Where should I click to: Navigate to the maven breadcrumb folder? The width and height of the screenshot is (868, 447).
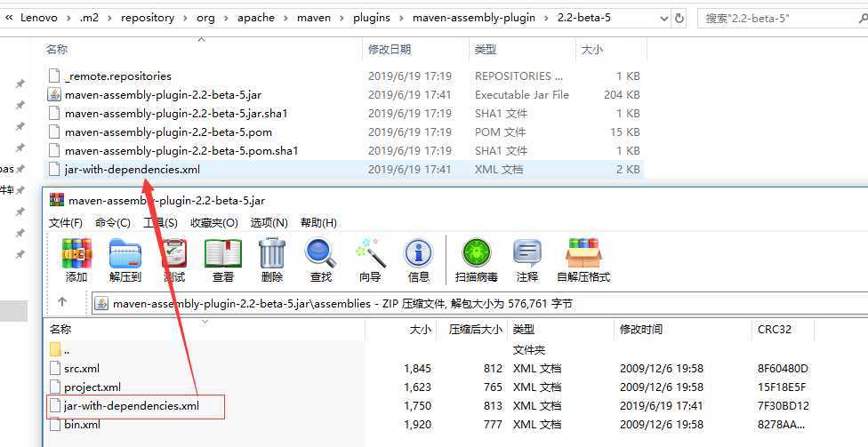coord(314,18)
